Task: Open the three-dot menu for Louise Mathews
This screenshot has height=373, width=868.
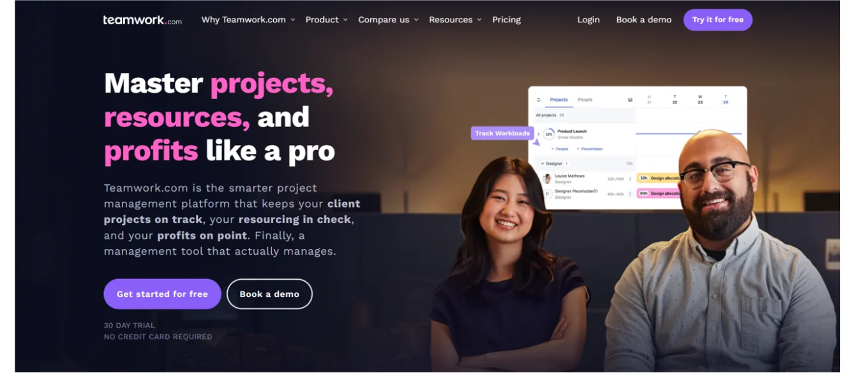Action: click(630, 179)
